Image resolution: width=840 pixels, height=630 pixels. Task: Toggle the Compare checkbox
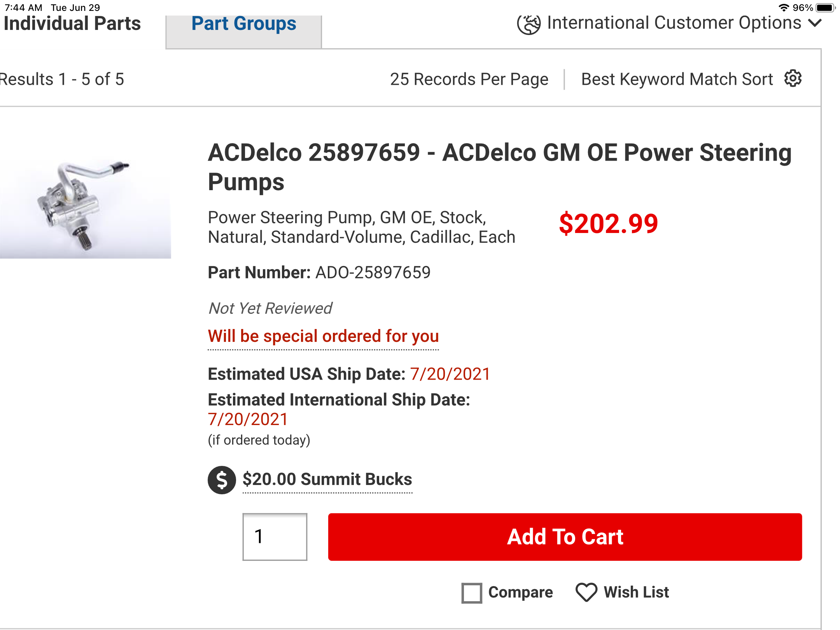(x=472, y=593)
